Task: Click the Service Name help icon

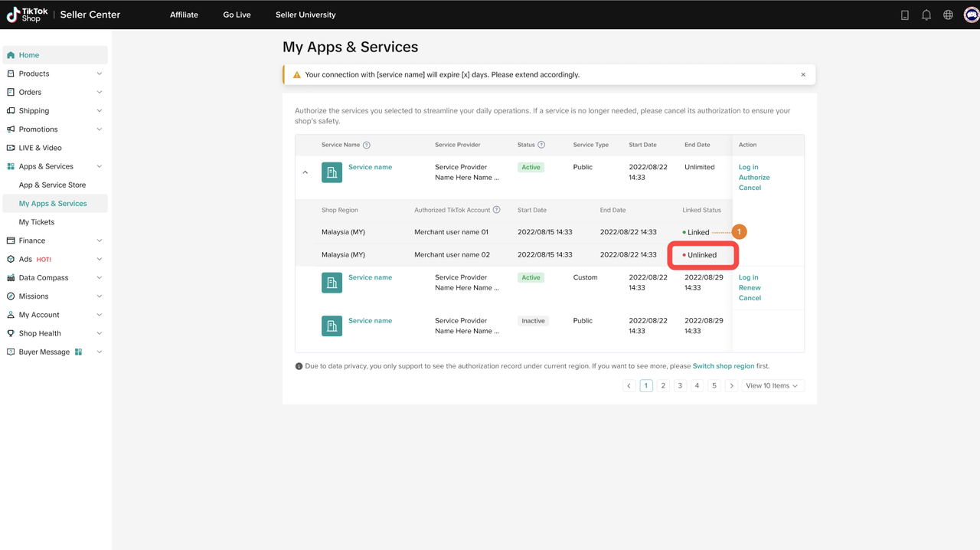Action: [367, 146]
